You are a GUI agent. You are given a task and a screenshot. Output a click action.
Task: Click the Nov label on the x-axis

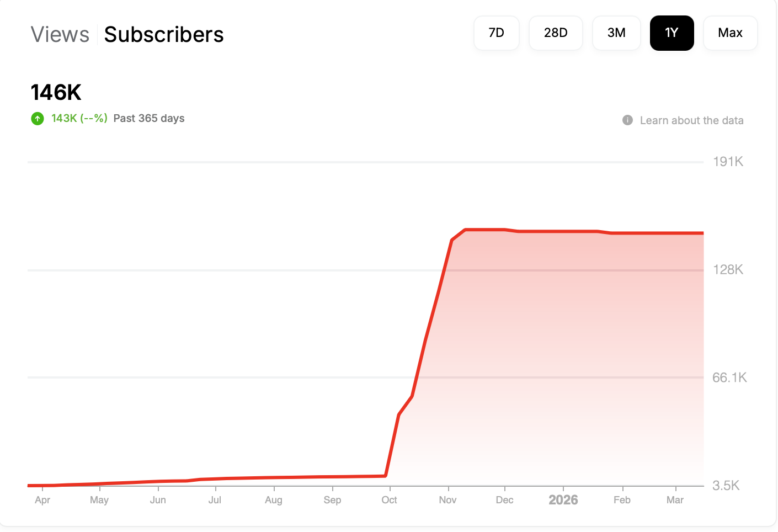(447, 500)
